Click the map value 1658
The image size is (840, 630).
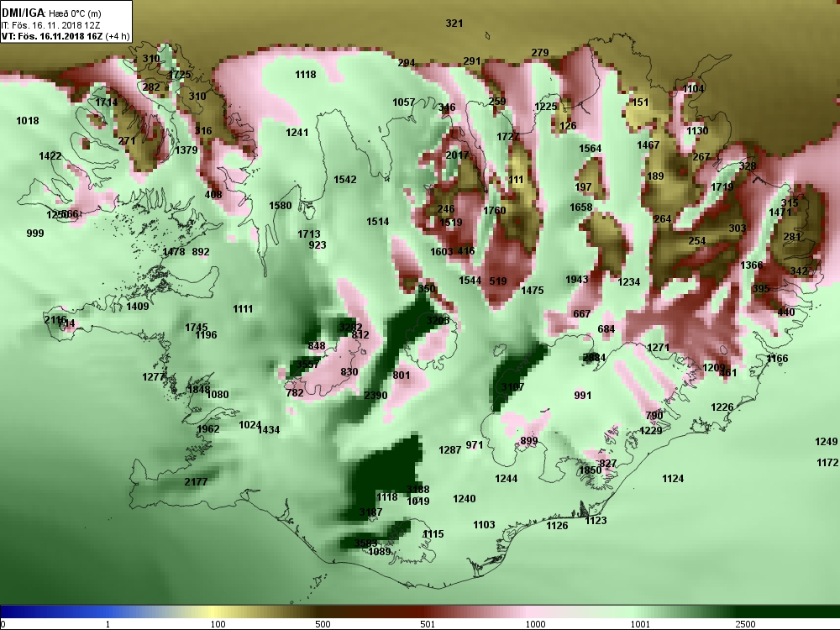coord(581,207)
